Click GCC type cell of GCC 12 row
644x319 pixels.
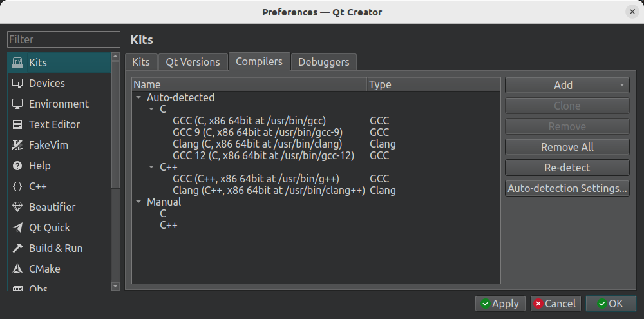coord(379,156)
